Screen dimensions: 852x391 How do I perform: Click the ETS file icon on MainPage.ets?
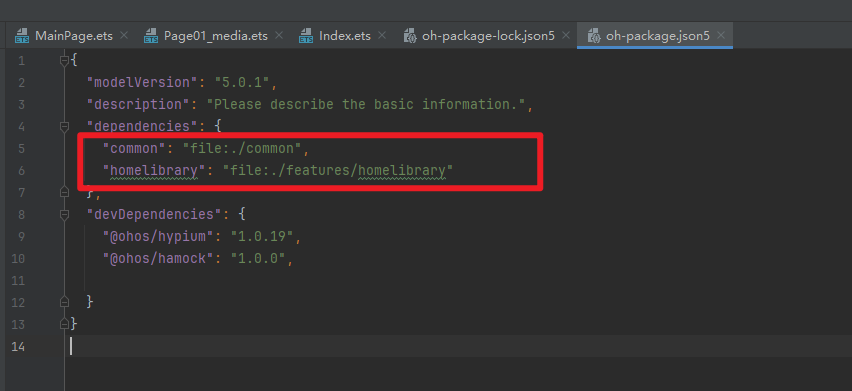(x=22, y=36)
